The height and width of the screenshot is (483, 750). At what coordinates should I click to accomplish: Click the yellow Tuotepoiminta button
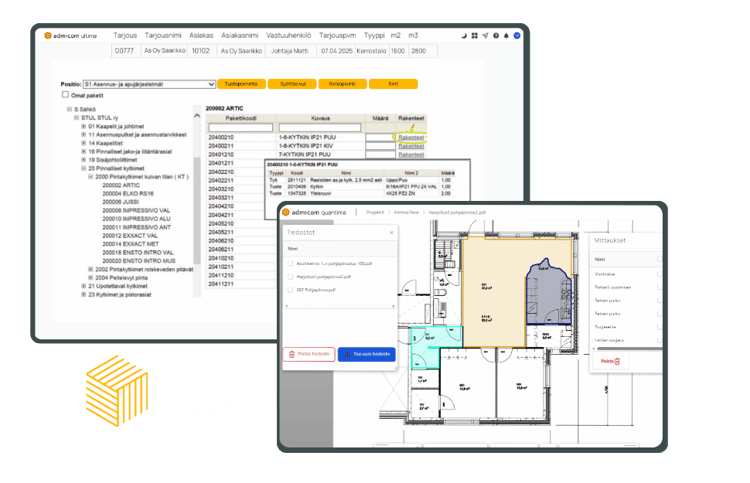[240, 84]
